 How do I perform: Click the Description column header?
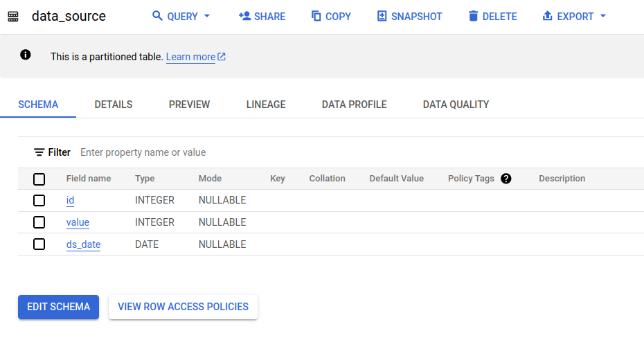[562, 179]
